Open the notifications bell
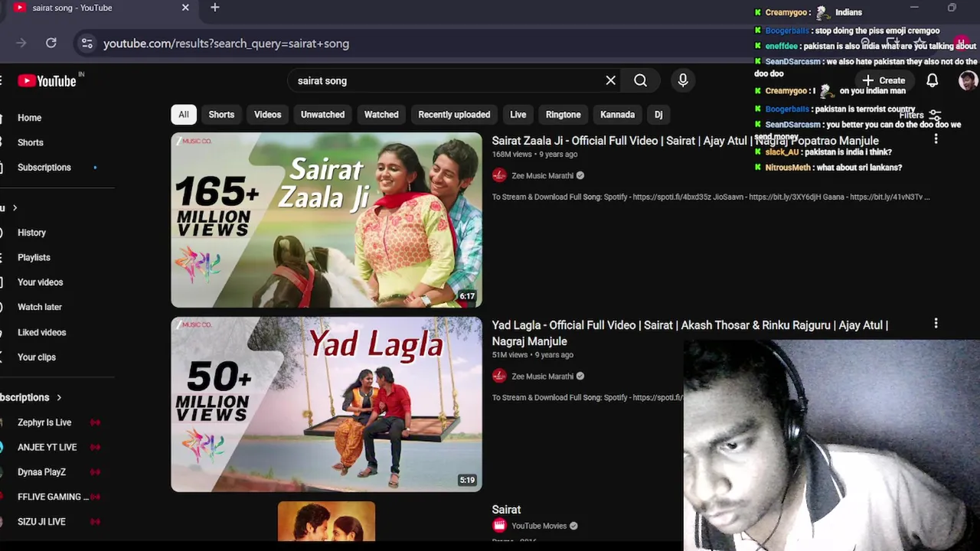Screen dimensions: 980x551 (932, 80)
